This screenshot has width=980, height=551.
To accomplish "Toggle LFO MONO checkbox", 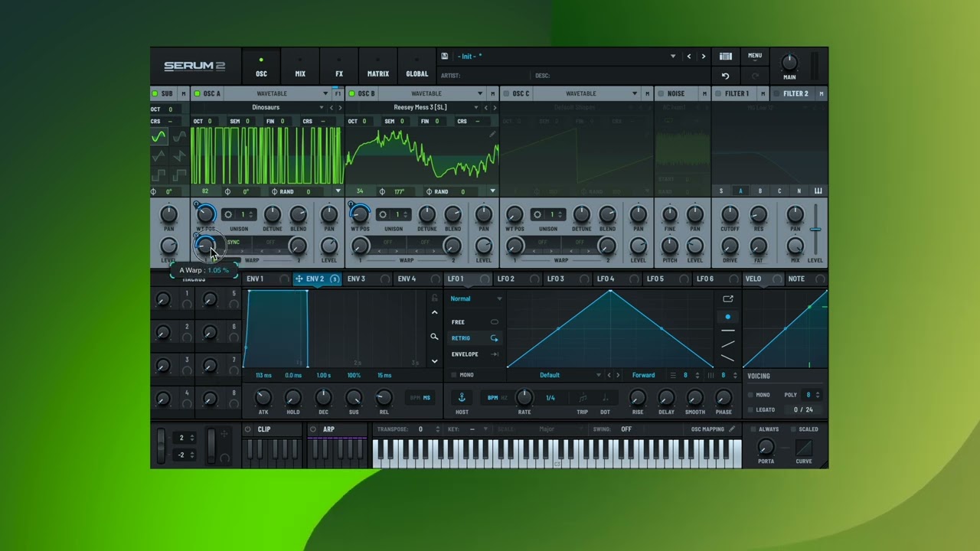I will 453,375.
